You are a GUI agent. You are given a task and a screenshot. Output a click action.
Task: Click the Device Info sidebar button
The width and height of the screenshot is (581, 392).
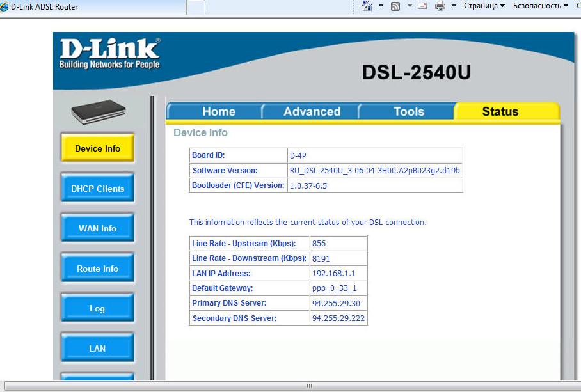click(x=97, y=148)
